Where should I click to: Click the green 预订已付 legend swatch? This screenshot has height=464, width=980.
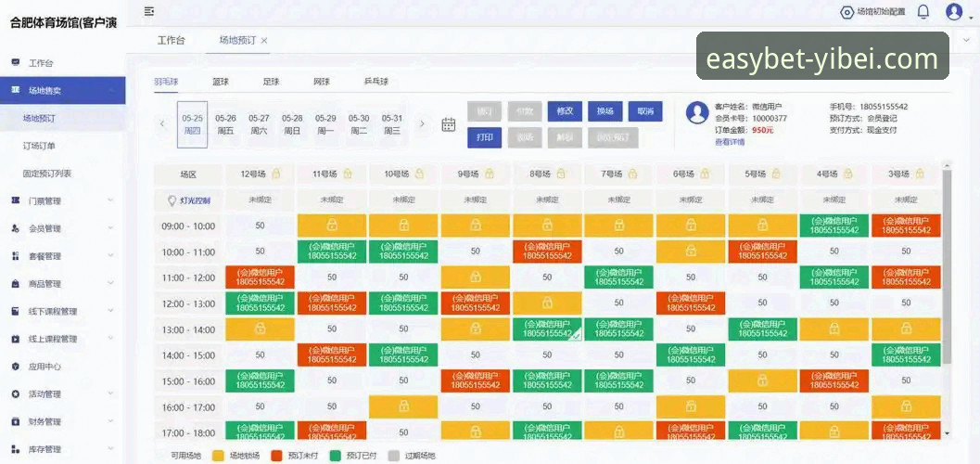coord(337,456)
